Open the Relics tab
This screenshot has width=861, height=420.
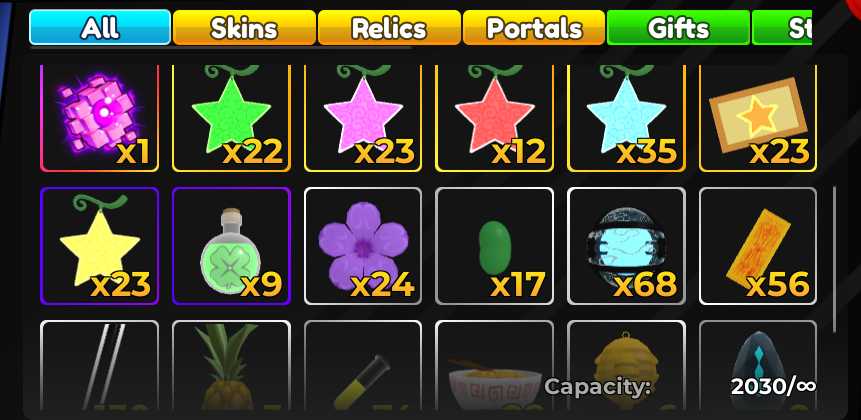tap(389, 27)
